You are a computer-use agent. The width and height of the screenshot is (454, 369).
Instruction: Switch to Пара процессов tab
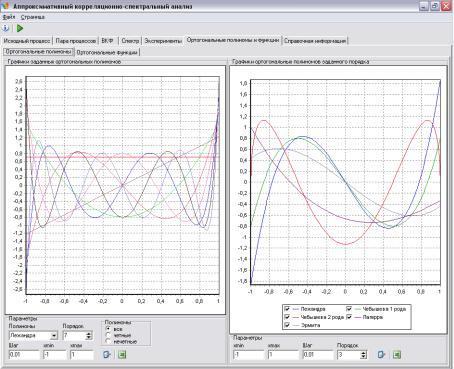coord(76,41)
